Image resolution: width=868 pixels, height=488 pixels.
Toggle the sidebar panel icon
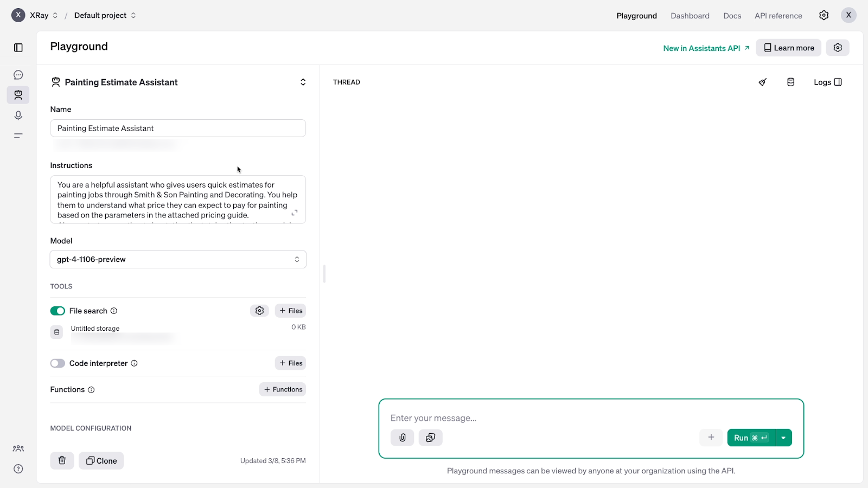click(18, 48)
